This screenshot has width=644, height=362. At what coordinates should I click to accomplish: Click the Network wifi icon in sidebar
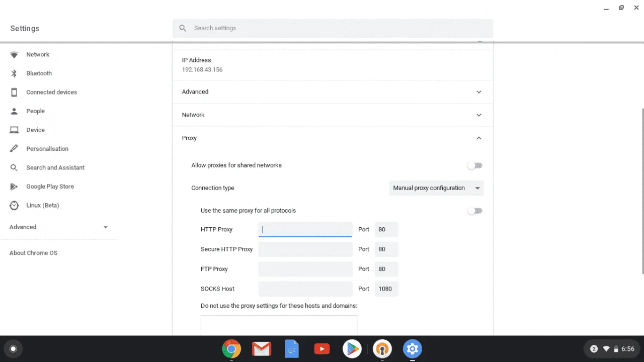tap(15, 55)
